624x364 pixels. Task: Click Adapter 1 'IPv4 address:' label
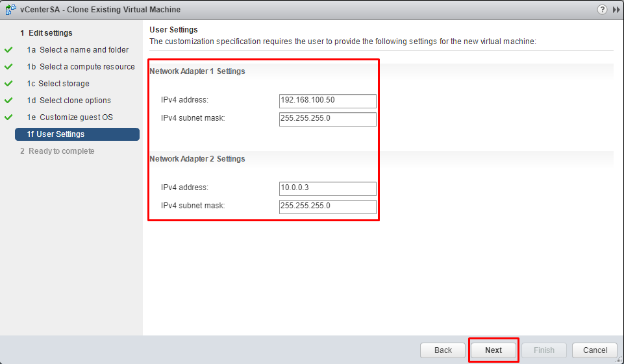tap(184, 100)
